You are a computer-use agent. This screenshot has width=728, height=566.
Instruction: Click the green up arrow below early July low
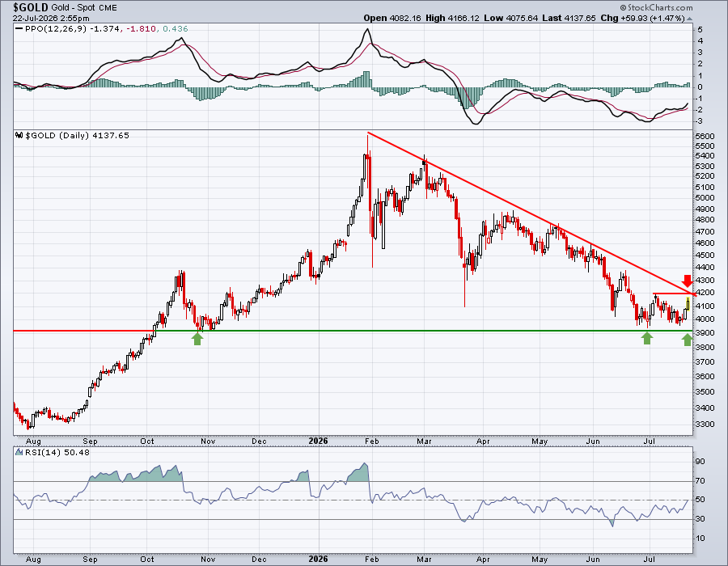coord(647,339)
